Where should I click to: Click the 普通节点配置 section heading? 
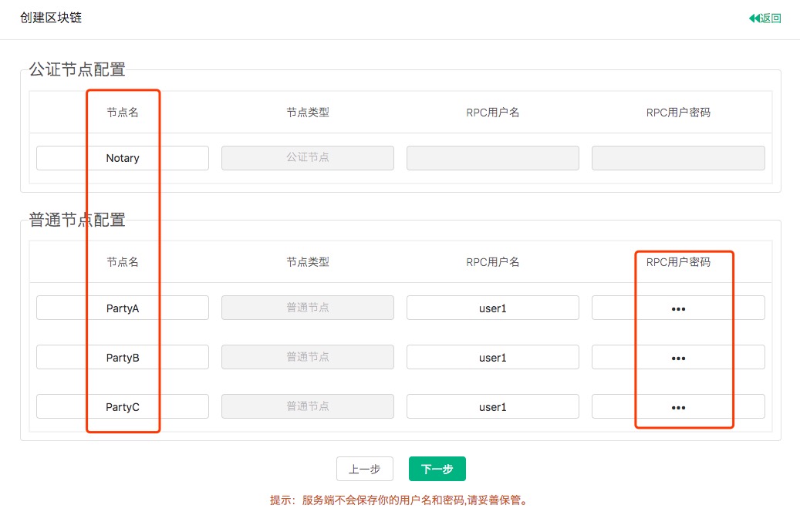coord(77,220)
